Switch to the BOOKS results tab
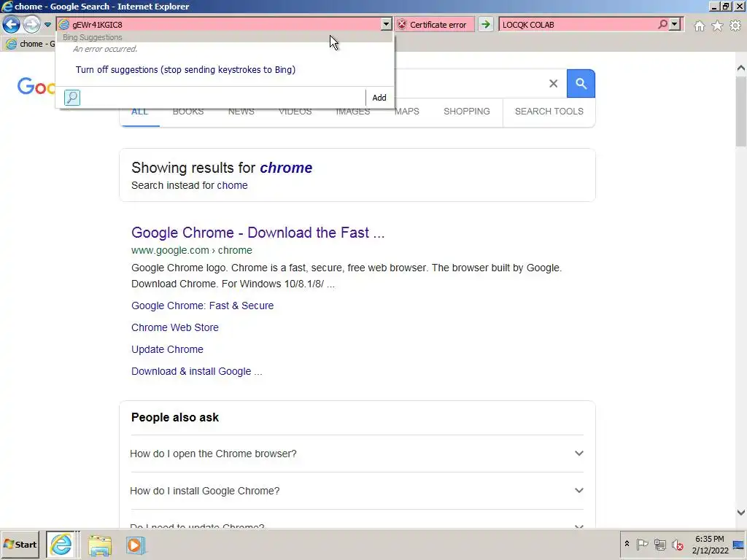Image resolution: width=747 pixels, height=560 pixels. [188, 112]
